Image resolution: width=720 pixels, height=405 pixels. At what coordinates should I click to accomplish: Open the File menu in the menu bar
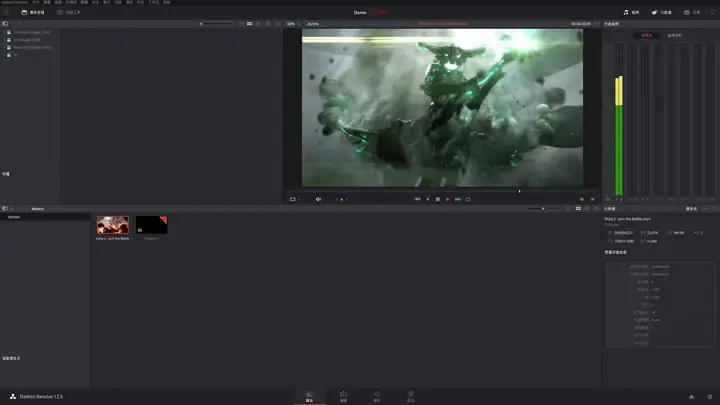(x=35, y=2)
